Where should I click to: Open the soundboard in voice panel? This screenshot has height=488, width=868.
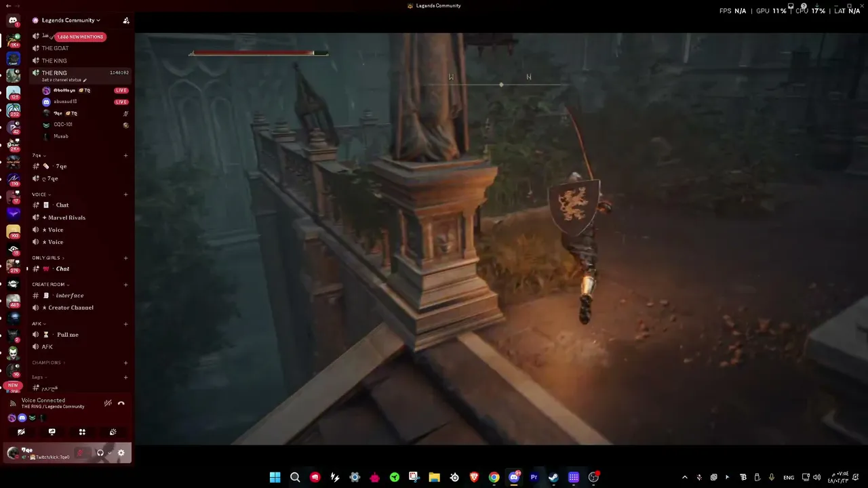click(113, 432)
